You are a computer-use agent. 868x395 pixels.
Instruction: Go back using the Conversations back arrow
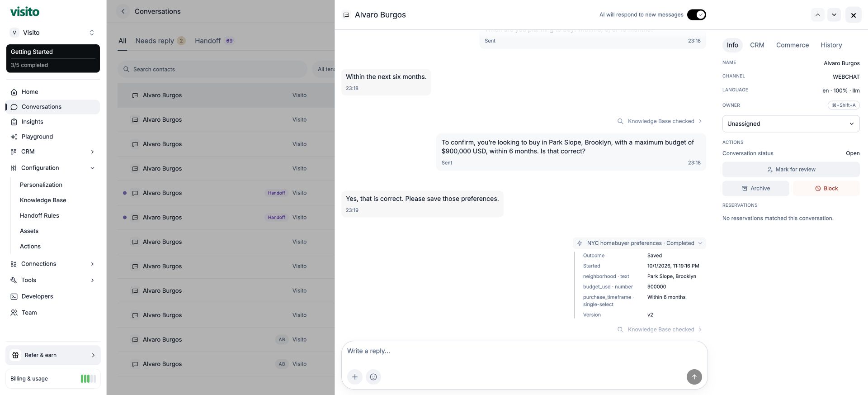[123, 11]
